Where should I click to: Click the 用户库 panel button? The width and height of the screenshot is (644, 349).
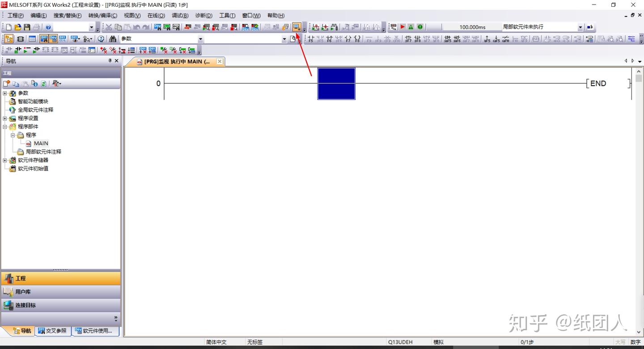pos(61,292)
